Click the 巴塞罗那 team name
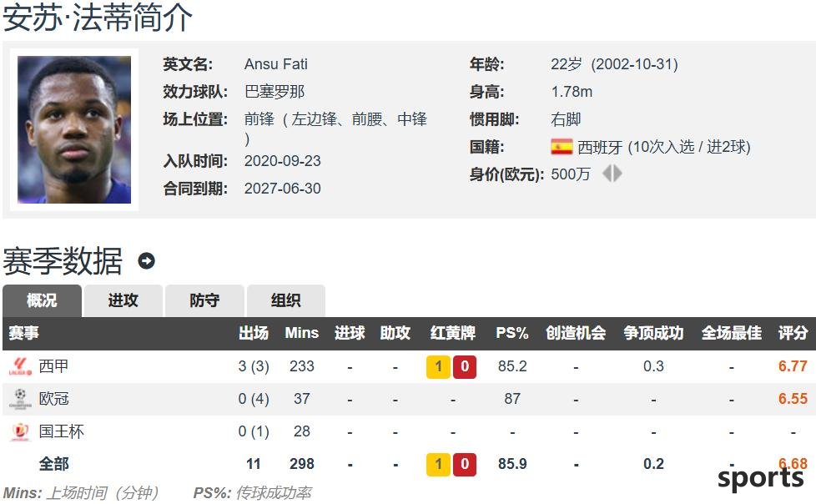 275,92
